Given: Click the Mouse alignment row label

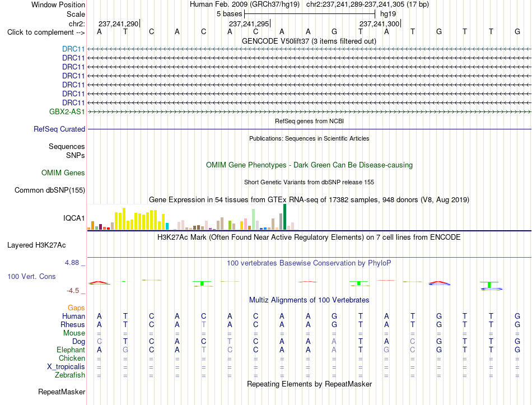Looking at the screenshot, I should tap(74, 333).
